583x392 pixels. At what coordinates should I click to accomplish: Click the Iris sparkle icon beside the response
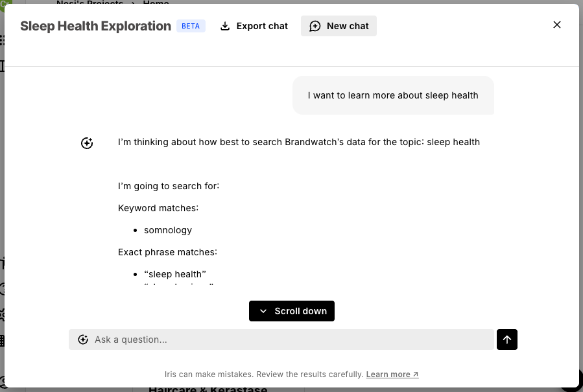tap(87, 143)
